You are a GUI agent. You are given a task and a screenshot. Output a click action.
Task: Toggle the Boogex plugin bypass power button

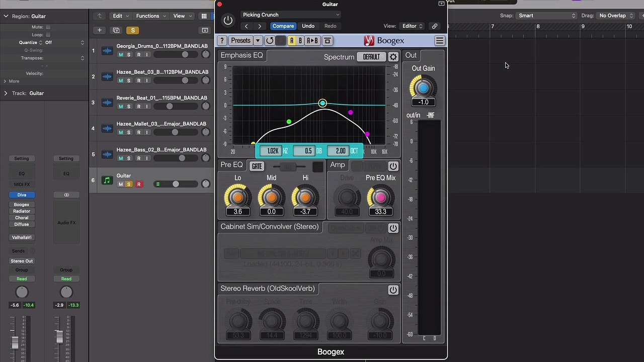228,20
